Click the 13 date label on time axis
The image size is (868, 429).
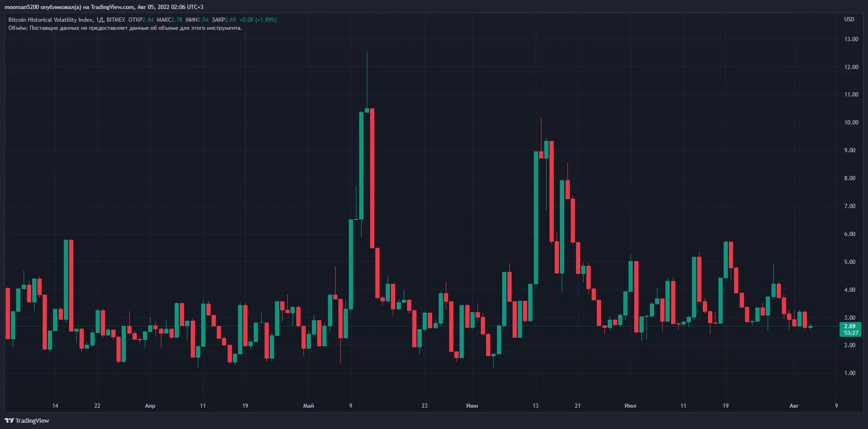(x=535, y=406)
